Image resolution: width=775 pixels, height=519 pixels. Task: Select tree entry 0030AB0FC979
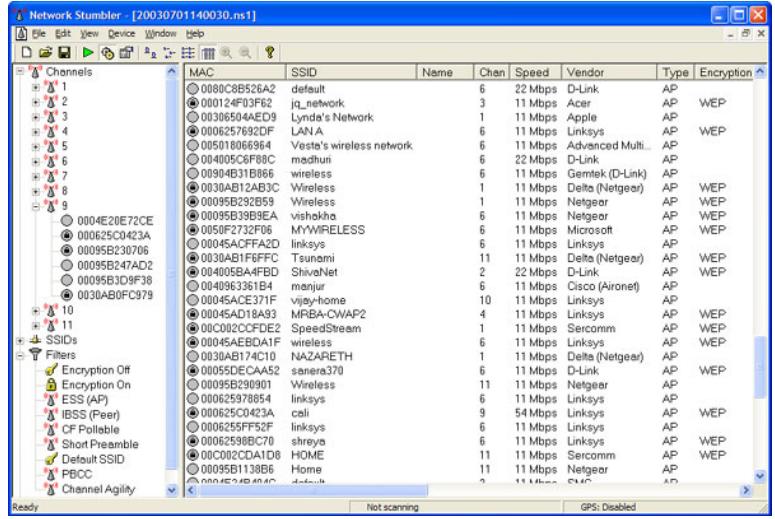(x=115, y=295)
